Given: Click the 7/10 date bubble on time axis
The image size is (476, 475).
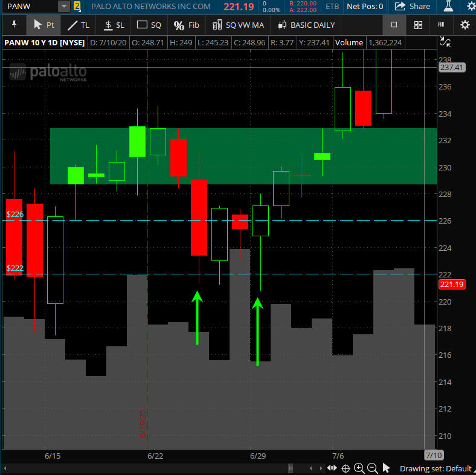Looking at the screenshot, I should tap(434, 455).
